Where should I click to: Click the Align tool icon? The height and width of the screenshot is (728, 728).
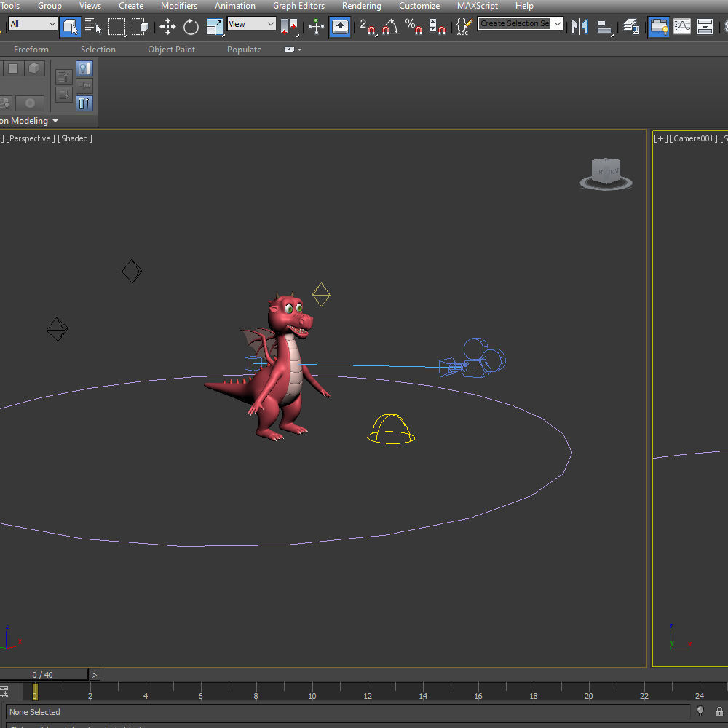coord(603,26)
